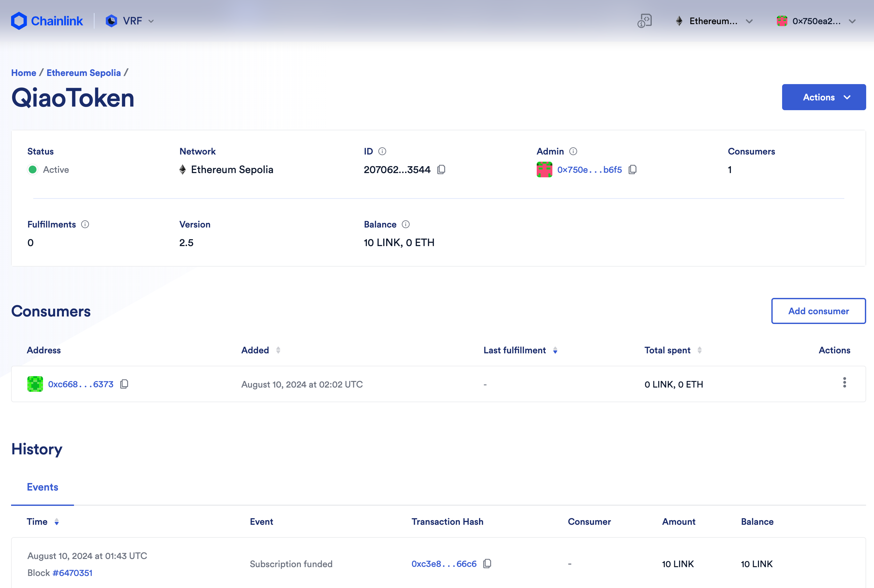
Task: Open the Ethereum Sepolia breadcrumb link
Action: [x=84, y=73]
